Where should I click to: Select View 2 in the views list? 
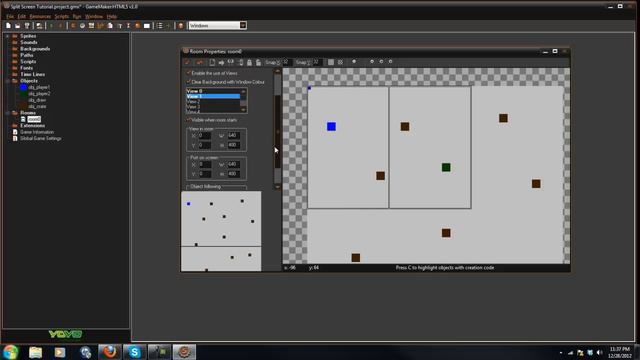click(x=213, y=102)
